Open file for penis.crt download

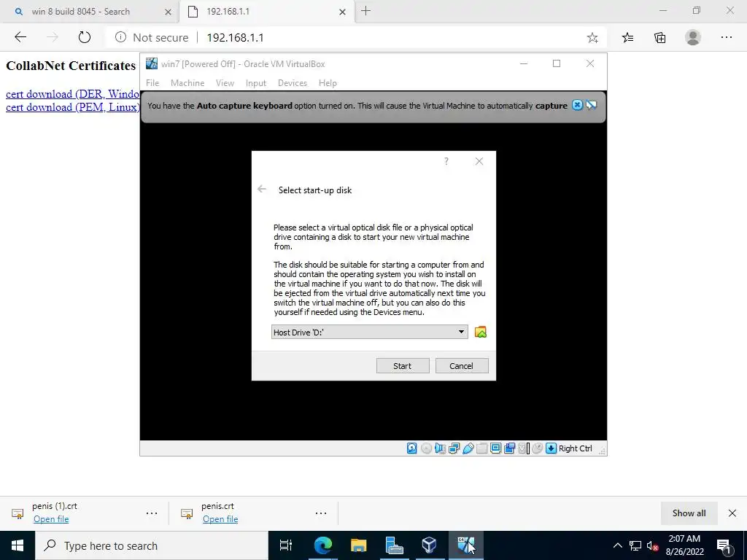220,519
